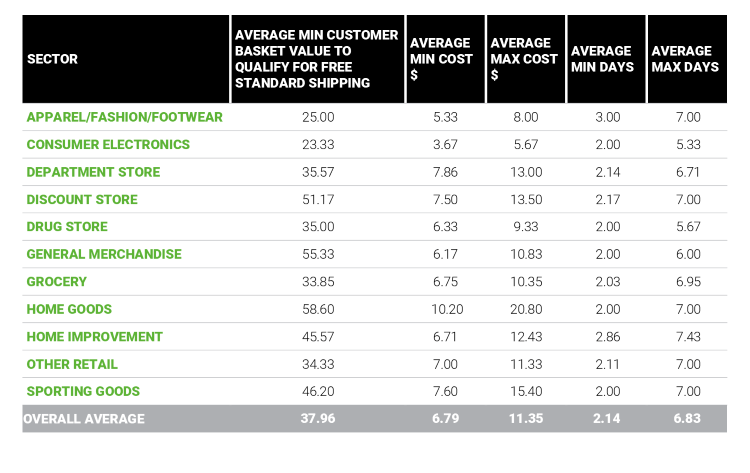Select the Consumer Electronics sector label
The width and height of the screenshot is (750, 473).
pos(108,144)
